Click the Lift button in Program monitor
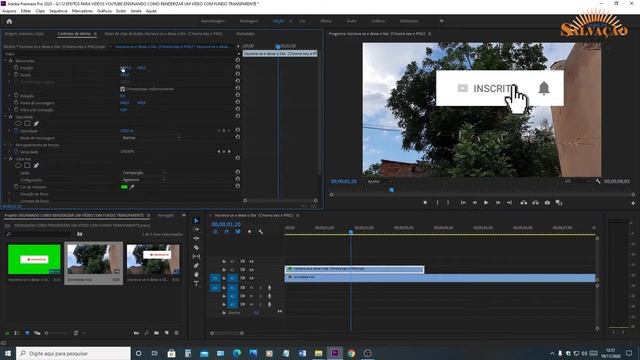 coord(524,202)
